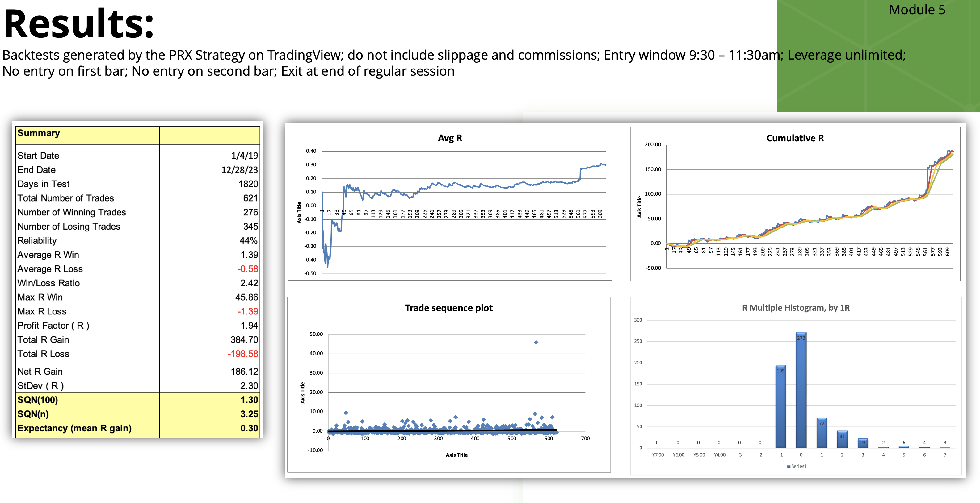980x503 pixels.
Task: Select the Expectancy (mean R gain) row label
Action: coord(74,429)
